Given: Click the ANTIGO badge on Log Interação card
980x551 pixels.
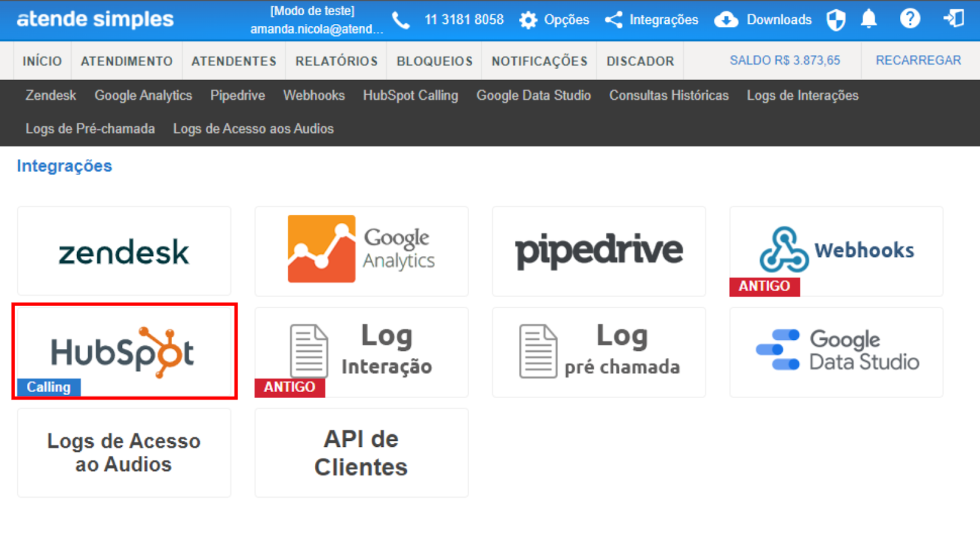Looking at the screenshot, I should [x=290, y=388].
